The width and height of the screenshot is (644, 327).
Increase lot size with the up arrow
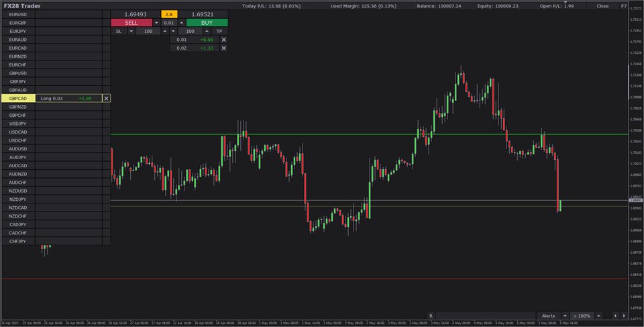click(181, 22)
